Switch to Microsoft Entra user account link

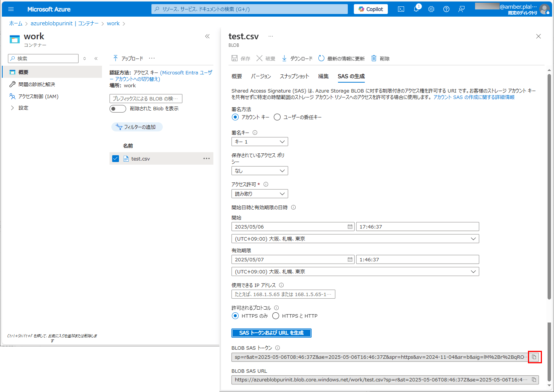click(161, 76)
